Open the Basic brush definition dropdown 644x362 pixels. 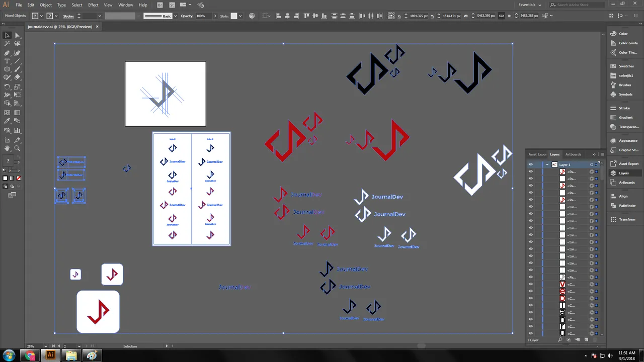click(175, 16)
